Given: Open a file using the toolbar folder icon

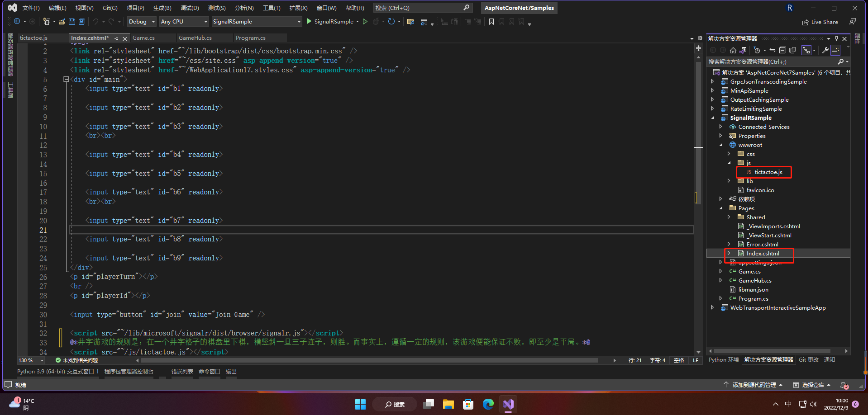Looking at the screenshot, I should click(62, 22).
